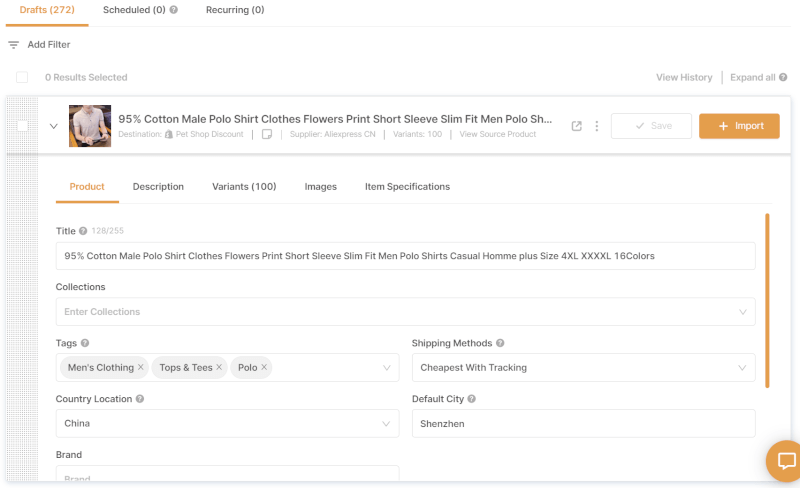This screenshot has width=800, height=488.
Task: Open the Scheduled tab help icon
Action: click(x=173, y=10)
